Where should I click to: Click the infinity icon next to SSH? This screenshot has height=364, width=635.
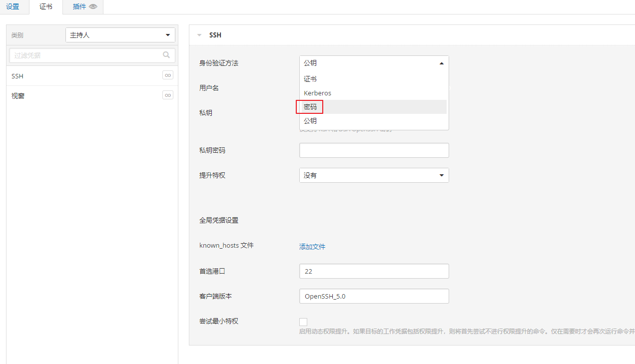(x=168, y=75)
